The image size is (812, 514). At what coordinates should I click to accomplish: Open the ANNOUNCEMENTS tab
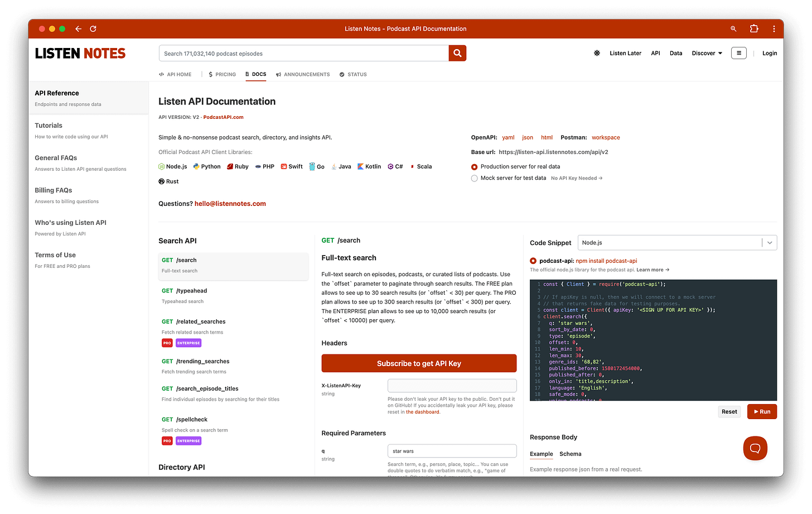pyautogui.click(x=303, y=74)
